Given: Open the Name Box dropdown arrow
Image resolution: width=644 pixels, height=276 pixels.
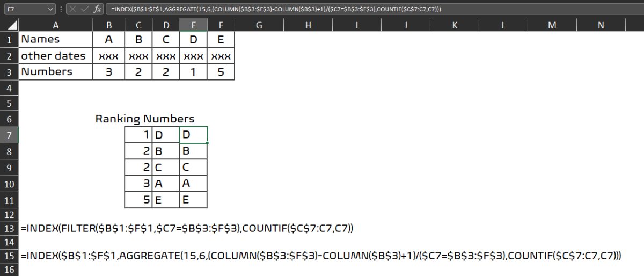Looking at the screenshot, I should (x=50, y=9).
